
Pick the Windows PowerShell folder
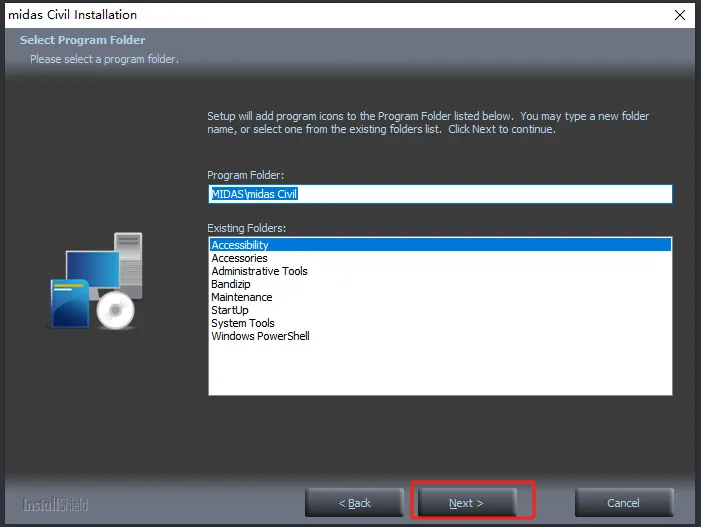coord(440,336)
